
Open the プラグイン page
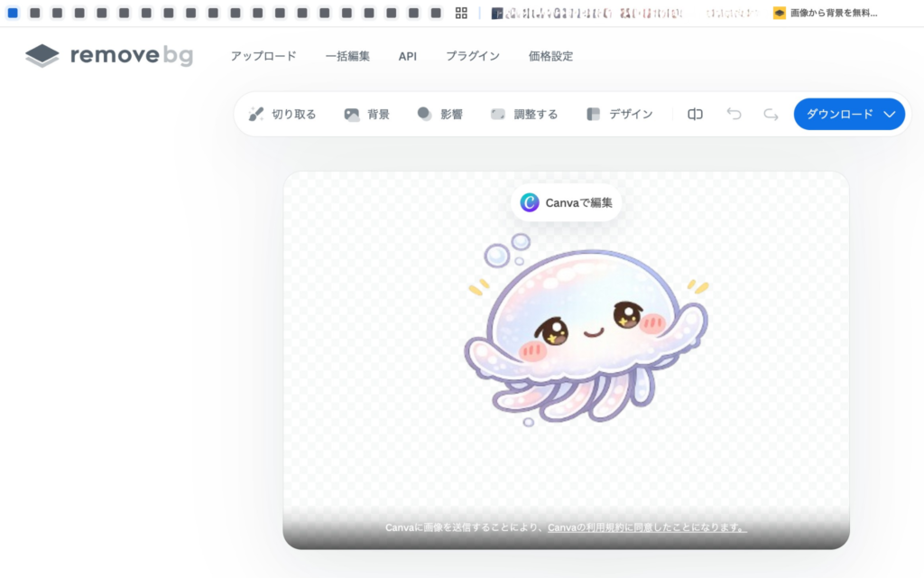[473, 56]
